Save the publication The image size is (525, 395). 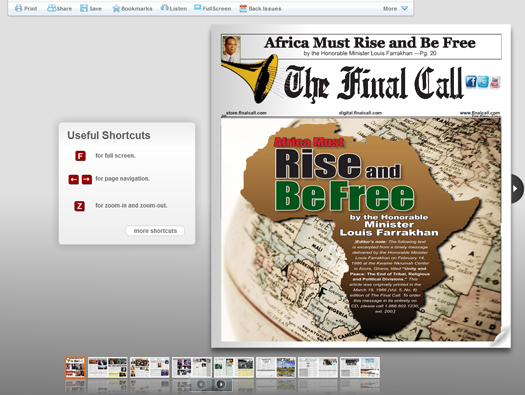coord(91,8)
